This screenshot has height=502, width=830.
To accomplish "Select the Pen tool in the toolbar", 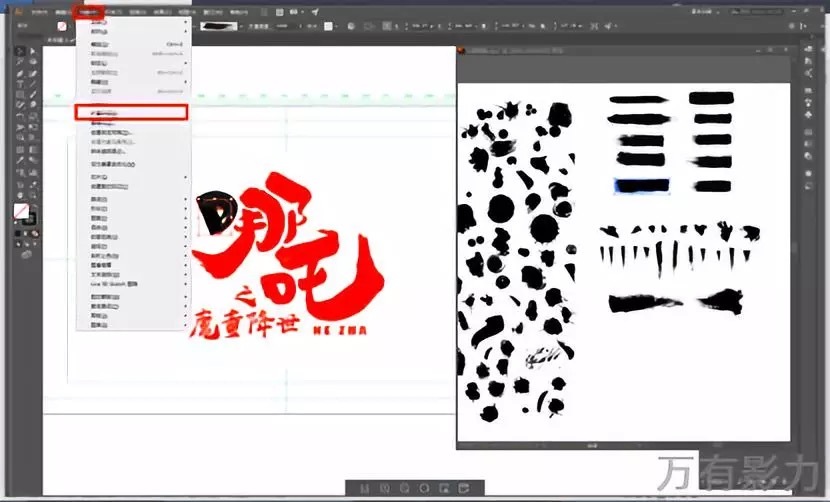I will 21,73.
